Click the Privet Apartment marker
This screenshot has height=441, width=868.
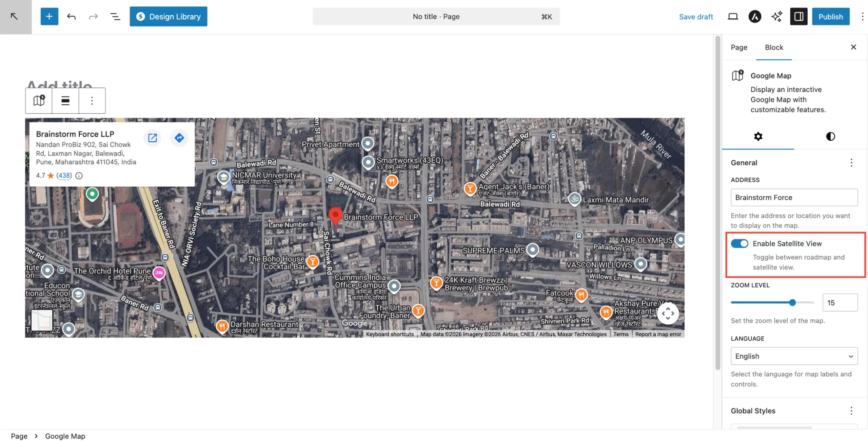click(368, 143)
